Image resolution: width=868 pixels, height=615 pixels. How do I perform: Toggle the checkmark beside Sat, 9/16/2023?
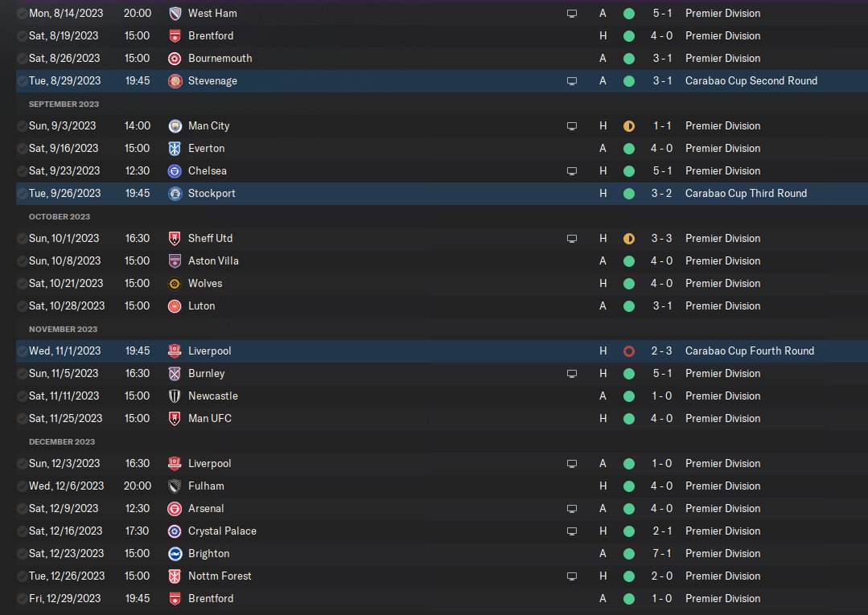pyautogui.click(x=23, y=149)
